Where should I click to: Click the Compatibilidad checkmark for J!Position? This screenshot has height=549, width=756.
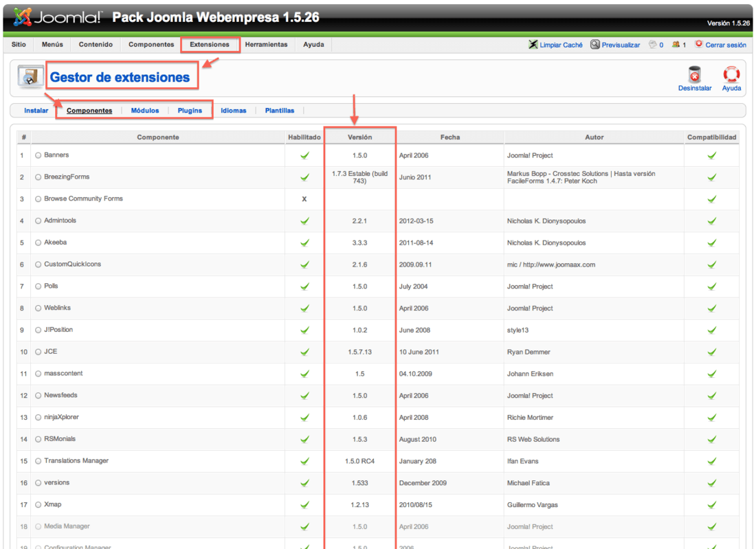point(711,330)
